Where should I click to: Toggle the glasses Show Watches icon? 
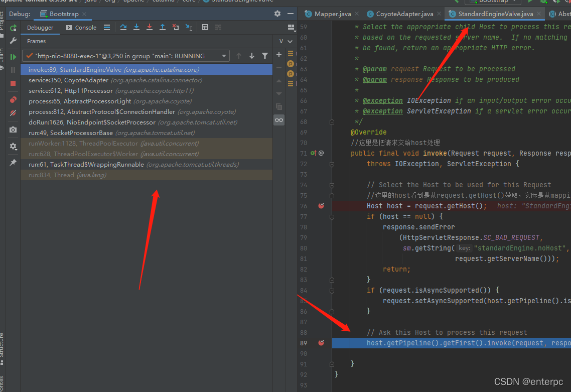click(x=279, y=120)
